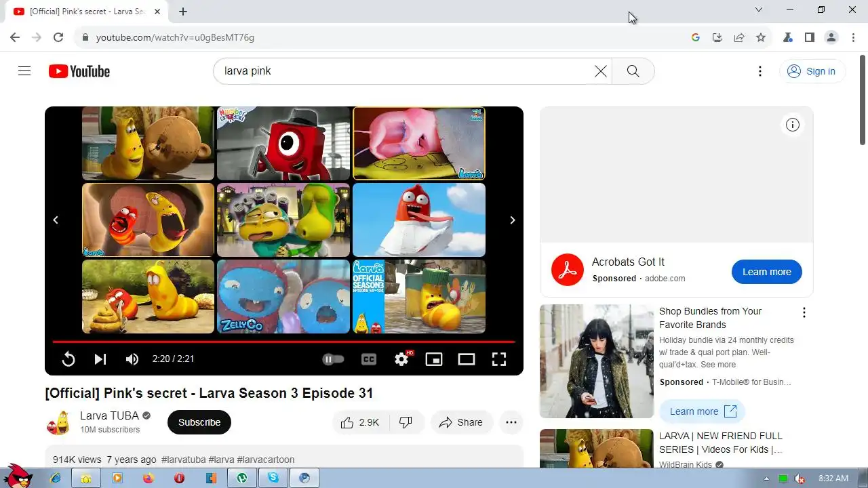Open the YouTube guide hamburger menu
The height and width of the screenshot is (488, 868).
point(24,71)
